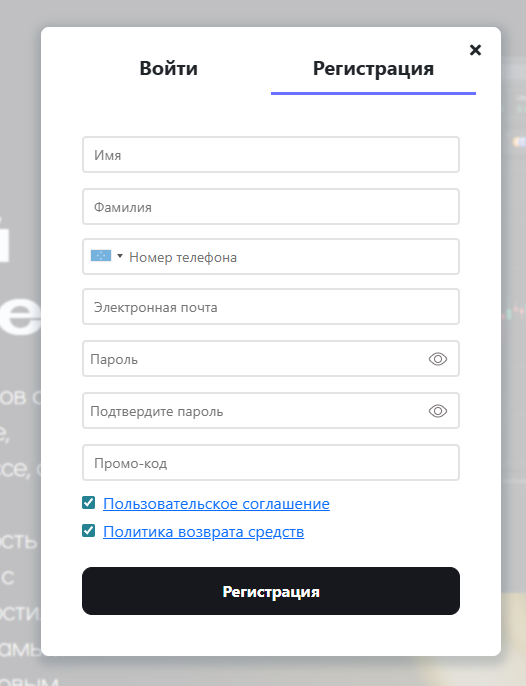This screenshot has height=686, width=526.
Task: Click the dimmed page backdrop behind the dialog
Action: coord(20,131)
